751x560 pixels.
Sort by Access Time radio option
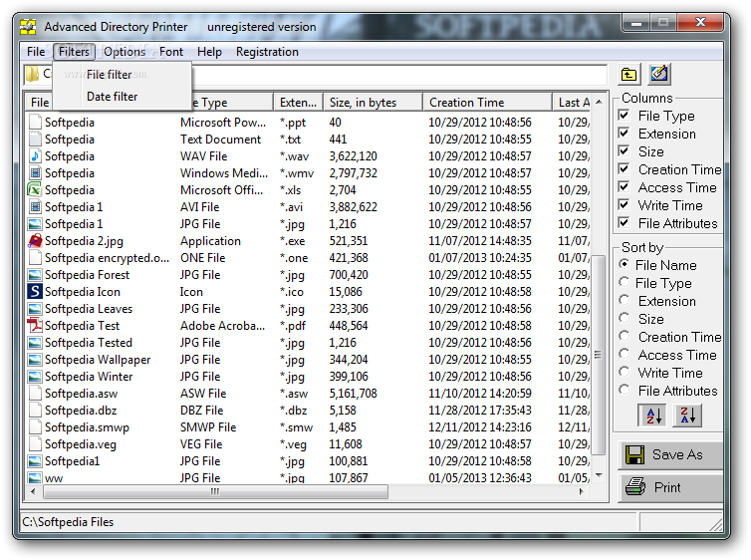coord(625,354)
